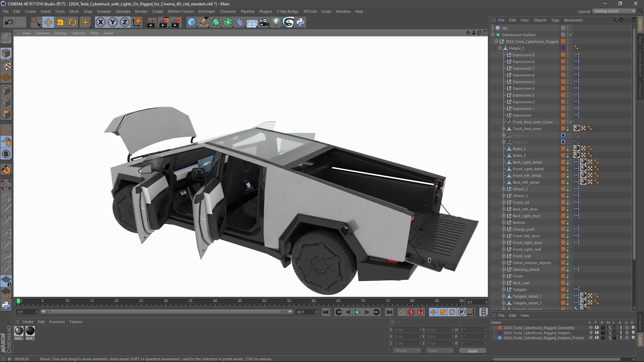Screen dimensions: 644x362
Task: Open Object Manager Bookmarks menu
Action: (573, 20)
